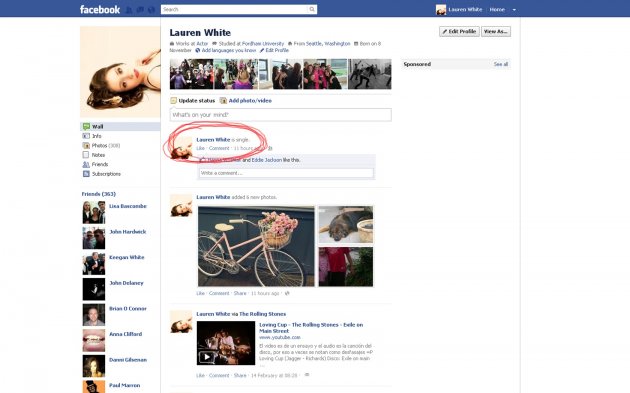The width and height of the screenshot is (630, 393).
Task: Click Add languages you know
Action: pos(229,50)
